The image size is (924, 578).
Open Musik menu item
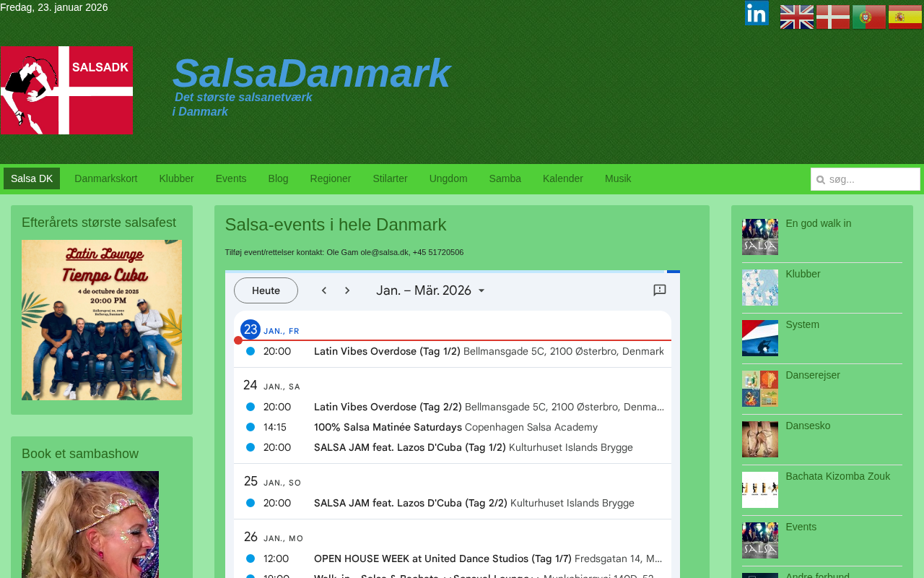pos(618,178)
